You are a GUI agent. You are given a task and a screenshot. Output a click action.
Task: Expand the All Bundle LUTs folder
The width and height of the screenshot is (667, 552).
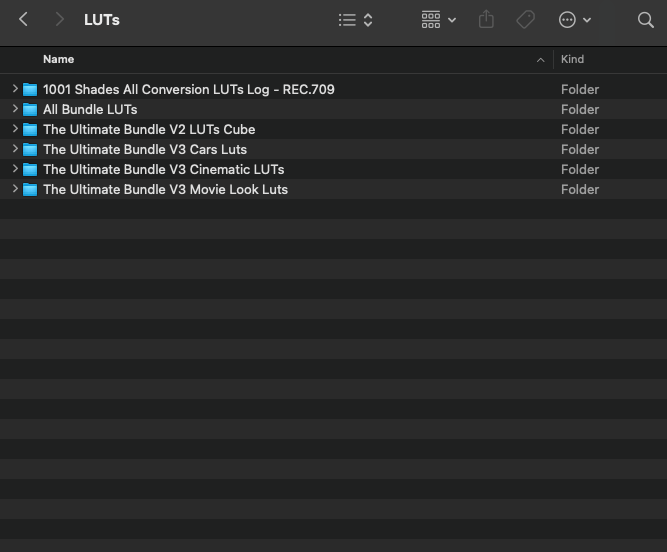tap(15, 110)
